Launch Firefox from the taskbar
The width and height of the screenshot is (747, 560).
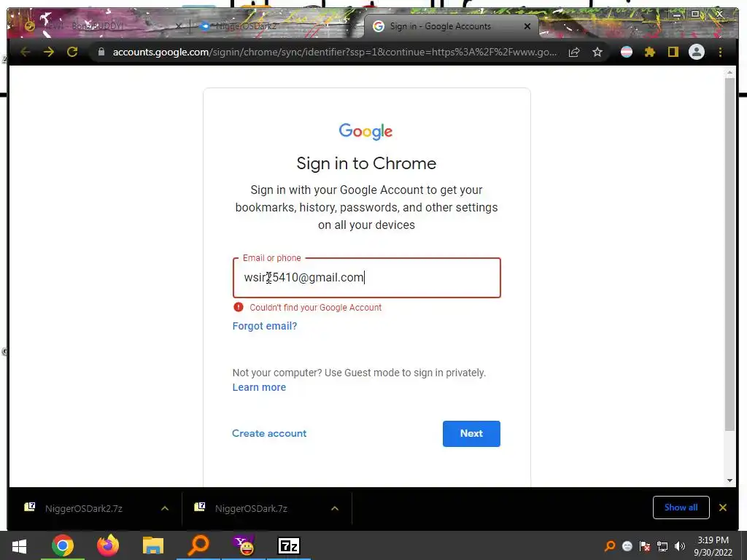(x=108, y=545)
